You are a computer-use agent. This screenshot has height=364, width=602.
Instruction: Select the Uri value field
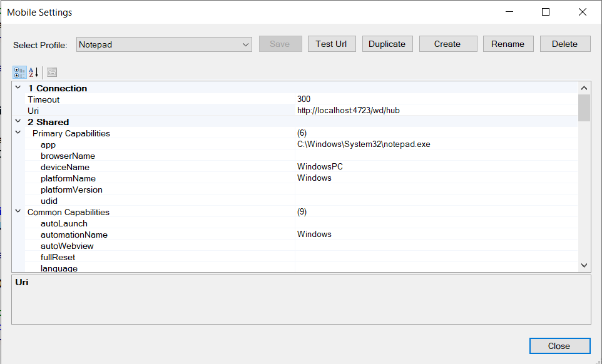(435, 111)
